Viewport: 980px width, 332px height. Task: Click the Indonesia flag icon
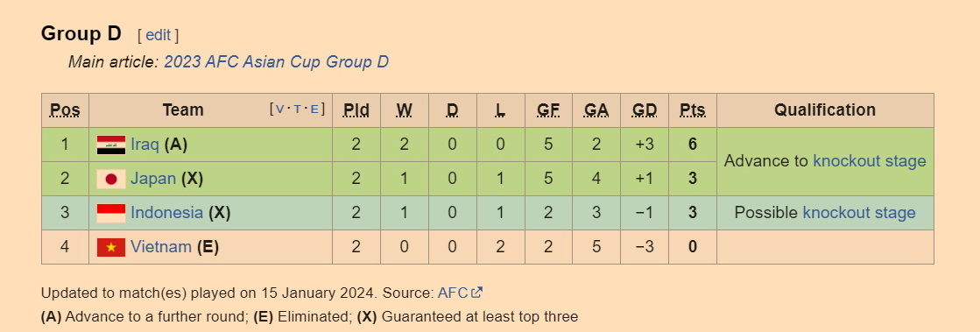click(x=111, y=213)
